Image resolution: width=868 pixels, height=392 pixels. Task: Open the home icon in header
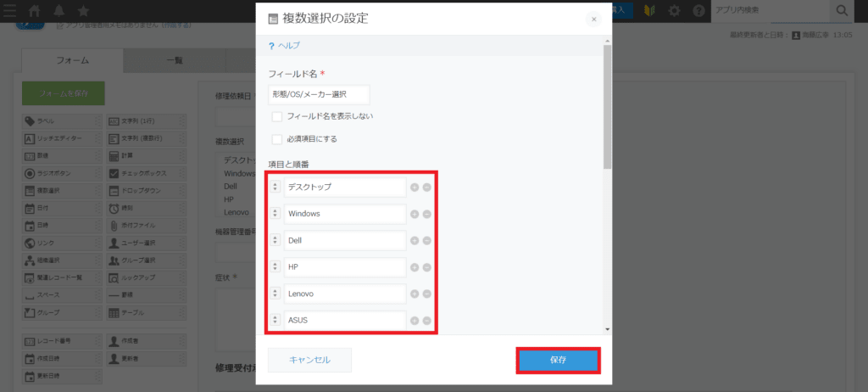pyautogui.click(x=35, y=11)
